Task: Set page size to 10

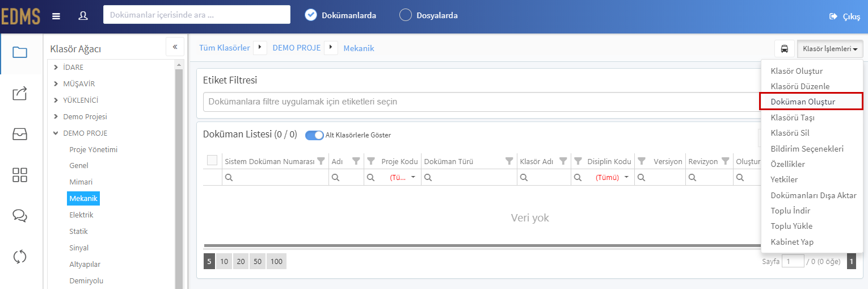Action: (x=224, y=261)
